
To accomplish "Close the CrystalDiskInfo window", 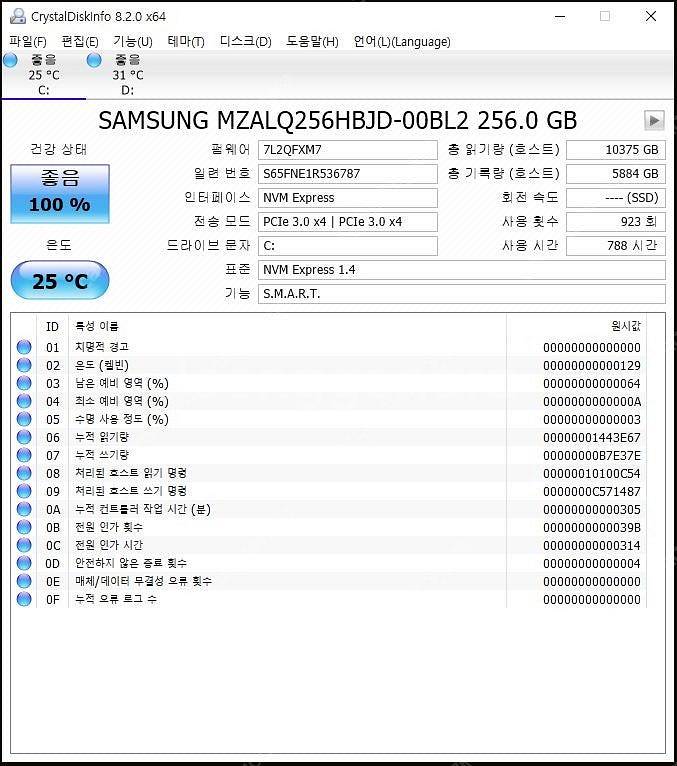I will tap(651, 17).
